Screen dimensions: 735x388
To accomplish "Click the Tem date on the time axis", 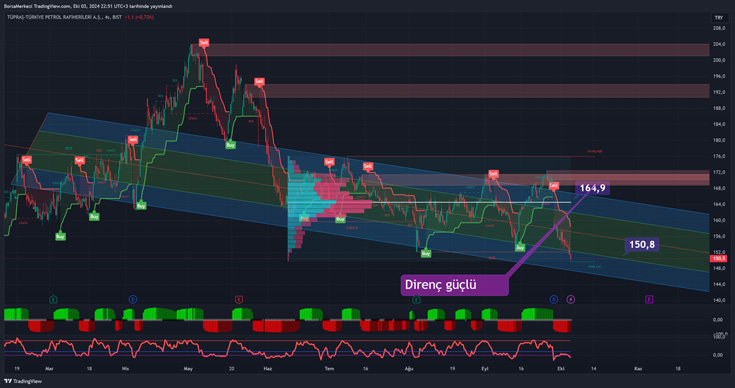I will pyautogui.click(x=330, y=369).
